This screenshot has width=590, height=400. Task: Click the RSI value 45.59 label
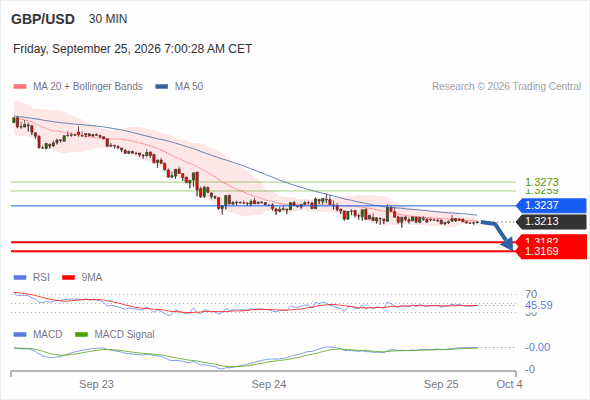pyautogui.click(x=539, y=305)
